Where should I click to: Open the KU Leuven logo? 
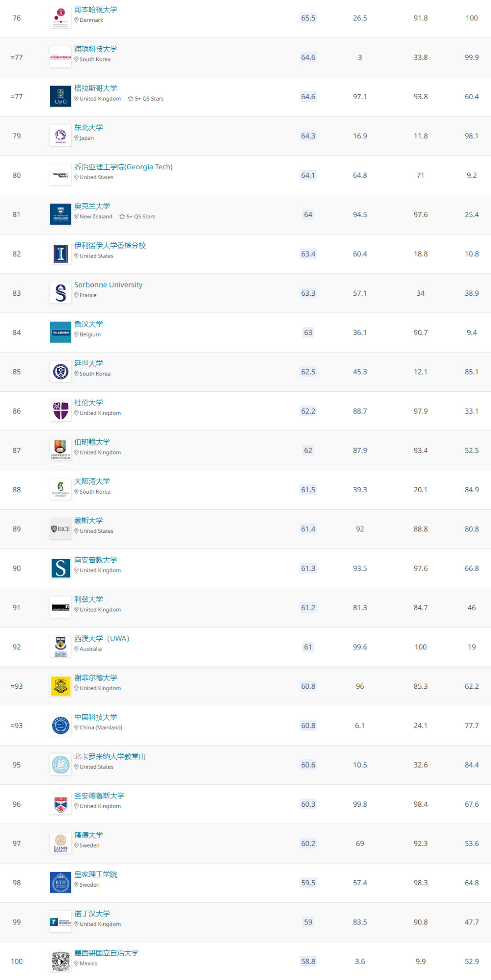(60, 333)
